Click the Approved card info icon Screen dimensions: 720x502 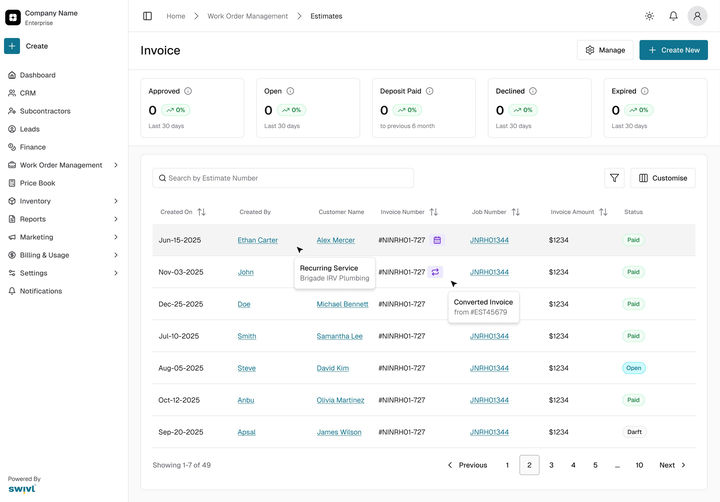188,91
